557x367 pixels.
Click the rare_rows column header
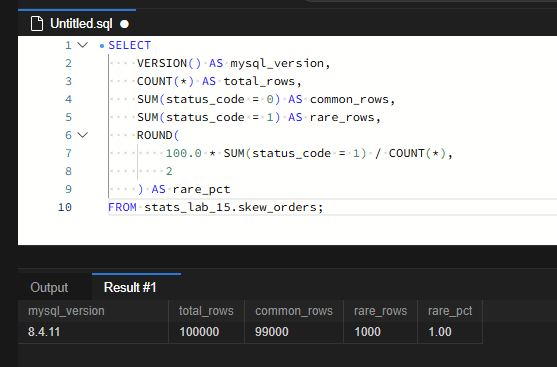tap(380, 311)
